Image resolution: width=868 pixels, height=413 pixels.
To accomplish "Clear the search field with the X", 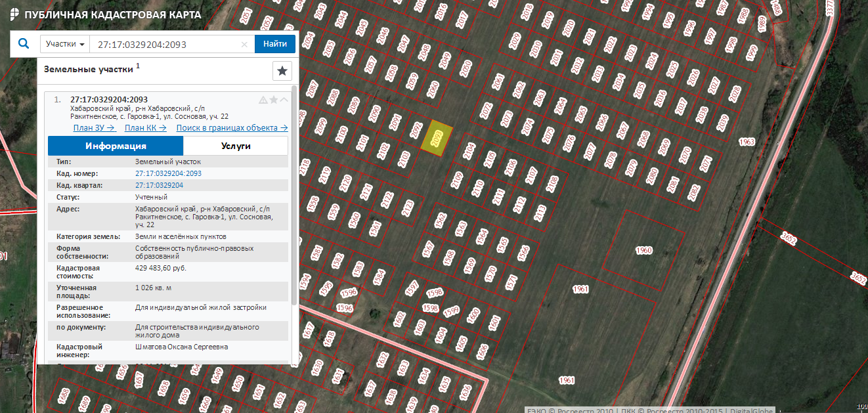I will coord(244,45).
